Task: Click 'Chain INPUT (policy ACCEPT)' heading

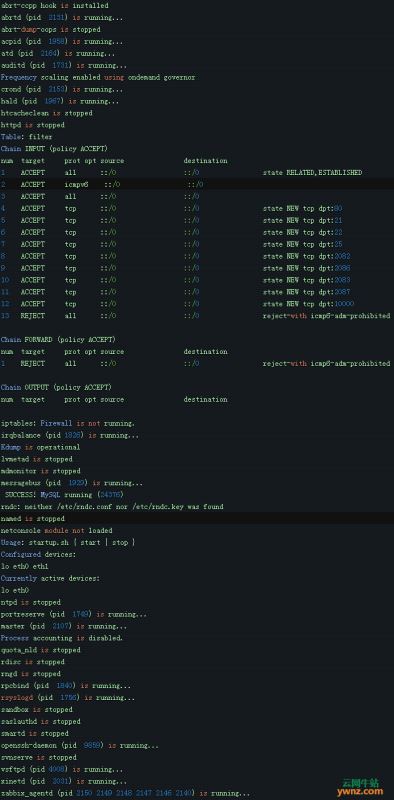Action: [55, 149]
